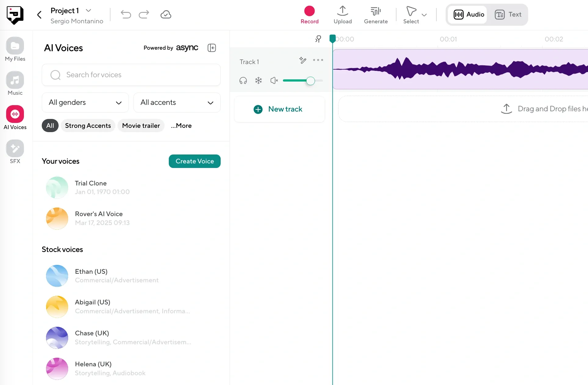The width and height of the screenshot is (588, 385).
Task: Mute Track 1 with speaker icon
Action: pos(274,81)
